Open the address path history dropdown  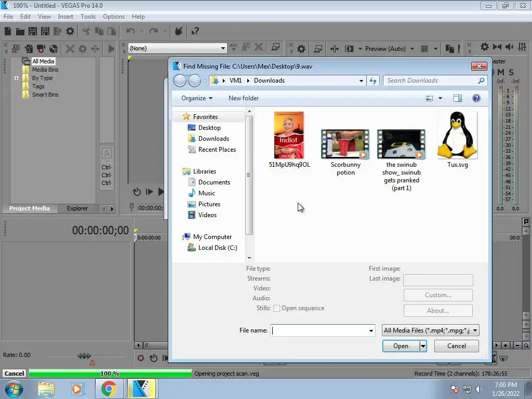pyautogui.click(x=361, y=81)
